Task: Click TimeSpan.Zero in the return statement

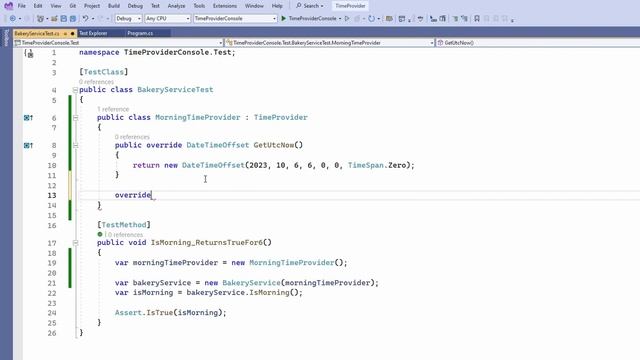Action: point(377,165)
